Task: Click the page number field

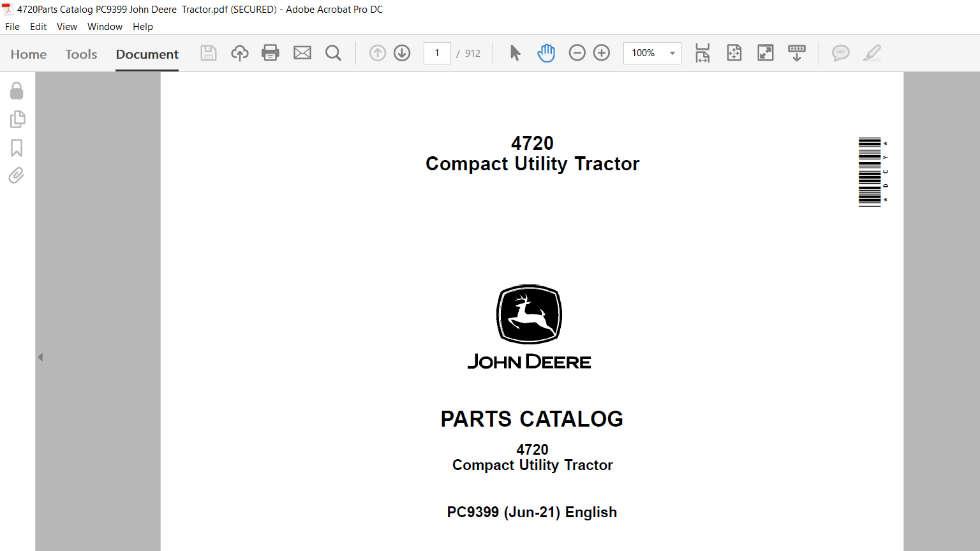Action: point(437,53)
